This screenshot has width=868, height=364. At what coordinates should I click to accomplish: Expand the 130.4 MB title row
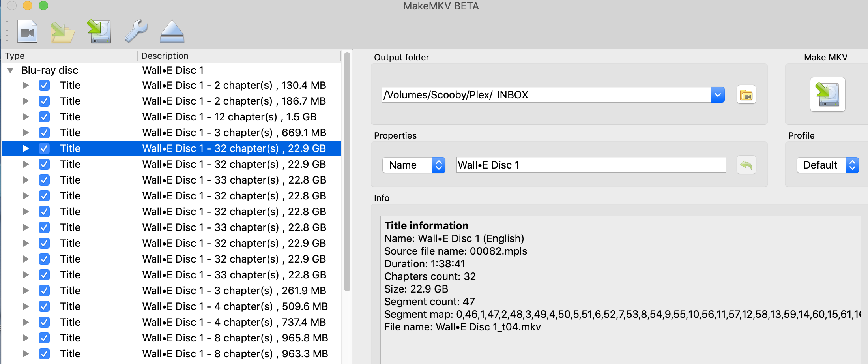point(26,85)
